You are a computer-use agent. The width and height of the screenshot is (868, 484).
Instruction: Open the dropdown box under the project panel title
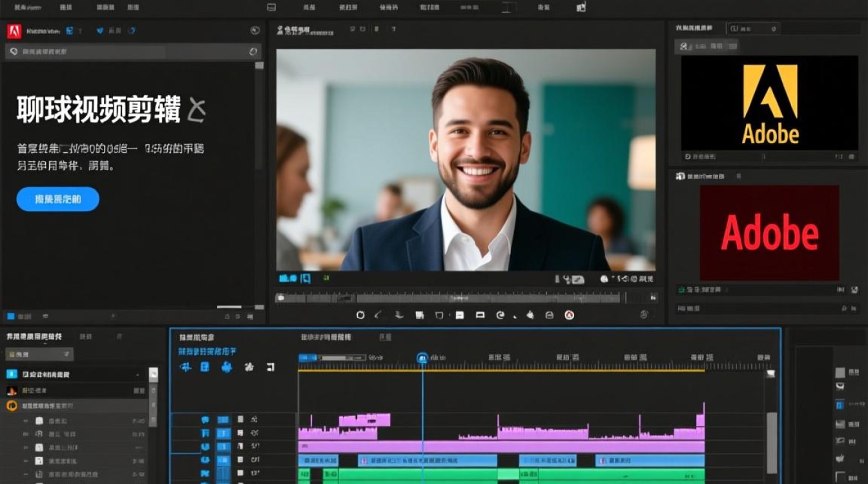[x=39, y=354]
